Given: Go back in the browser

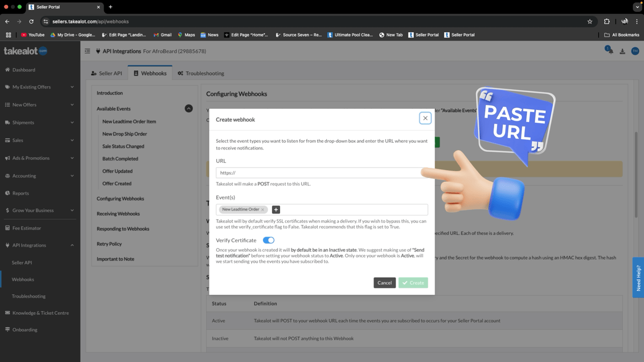Looking at the screenshot, I should point(7,21).
